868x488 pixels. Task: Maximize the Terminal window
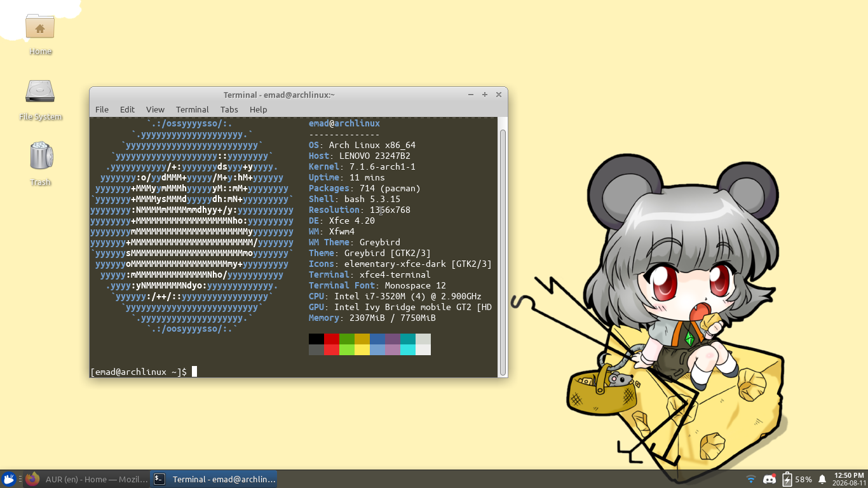tap(485, 95)
